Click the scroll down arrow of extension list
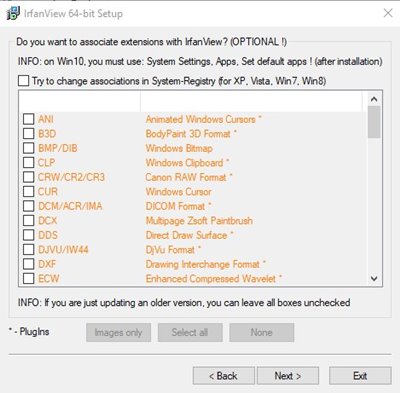 (374, 278)
